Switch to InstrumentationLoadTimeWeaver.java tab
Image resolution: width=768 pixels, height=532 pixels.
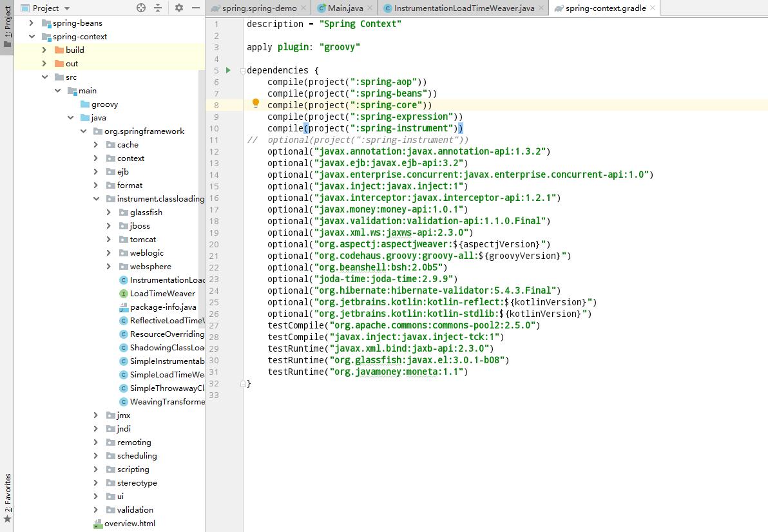coord(464,8)
